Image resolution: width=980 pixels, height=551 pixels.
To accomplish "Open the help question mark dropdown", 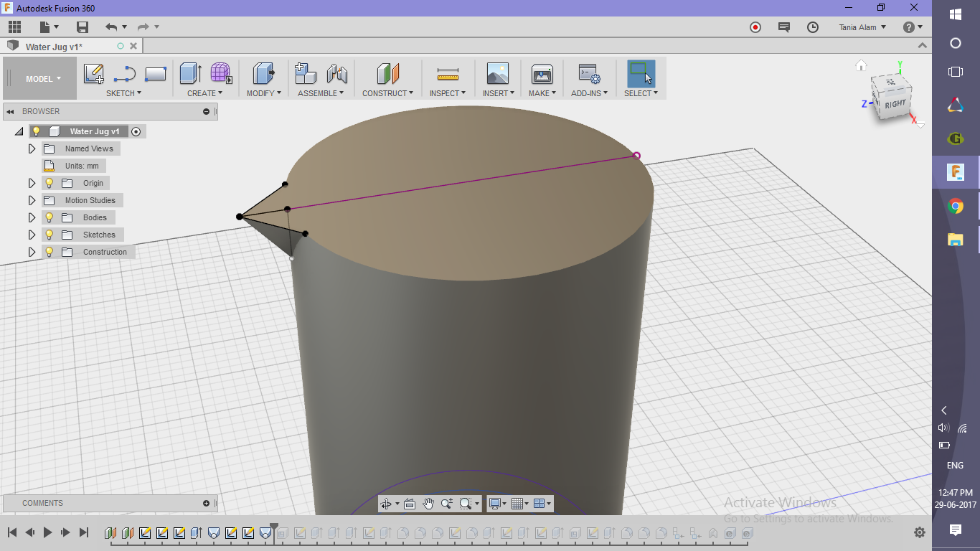I will pyautogui.click(x=913, y=27).
